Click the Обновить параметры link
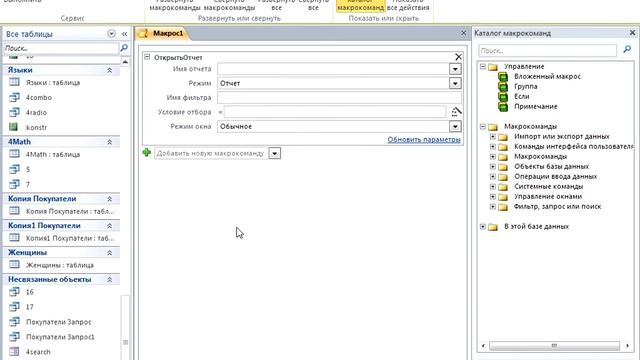The width and height of the screenshot is (640, 360). [x=424, y=140]
